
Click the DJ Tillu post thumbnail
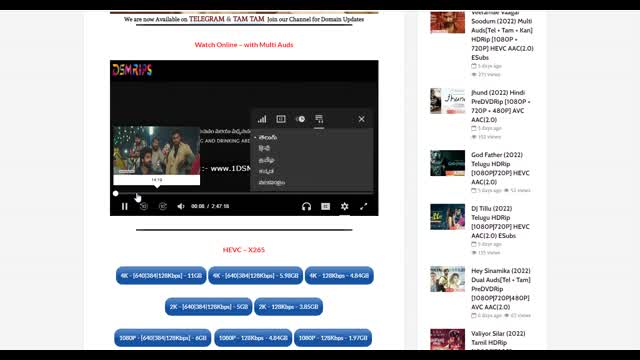pyautogui.click(x=447, y=217)
